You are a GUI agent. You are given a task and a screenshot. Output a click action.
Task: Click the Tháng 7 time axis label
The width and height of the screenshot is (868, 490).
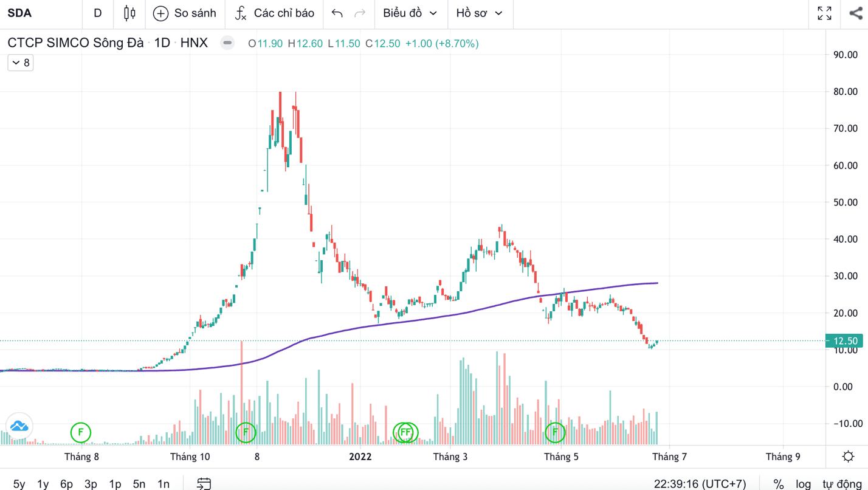[670, 457]
